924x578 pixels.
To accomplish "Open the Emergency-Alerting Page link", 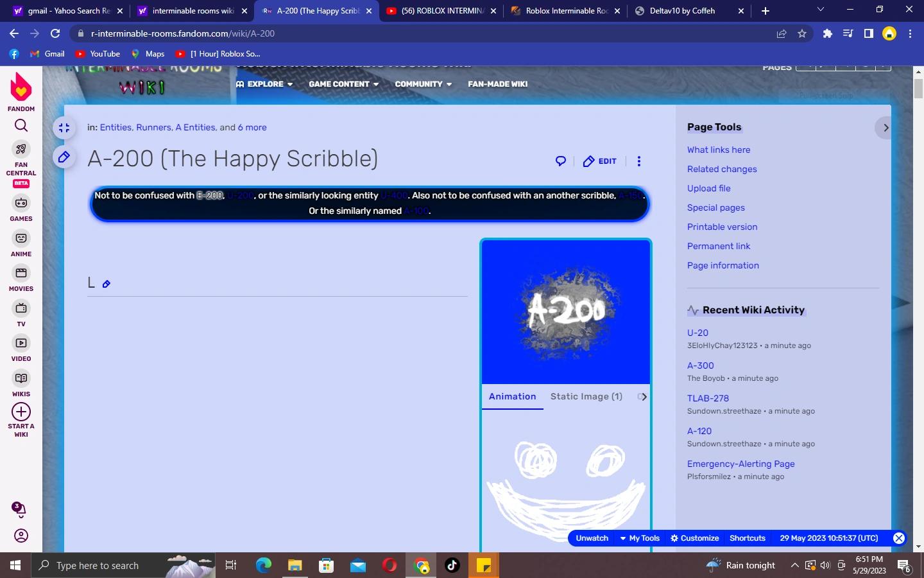I will point(741,464).
